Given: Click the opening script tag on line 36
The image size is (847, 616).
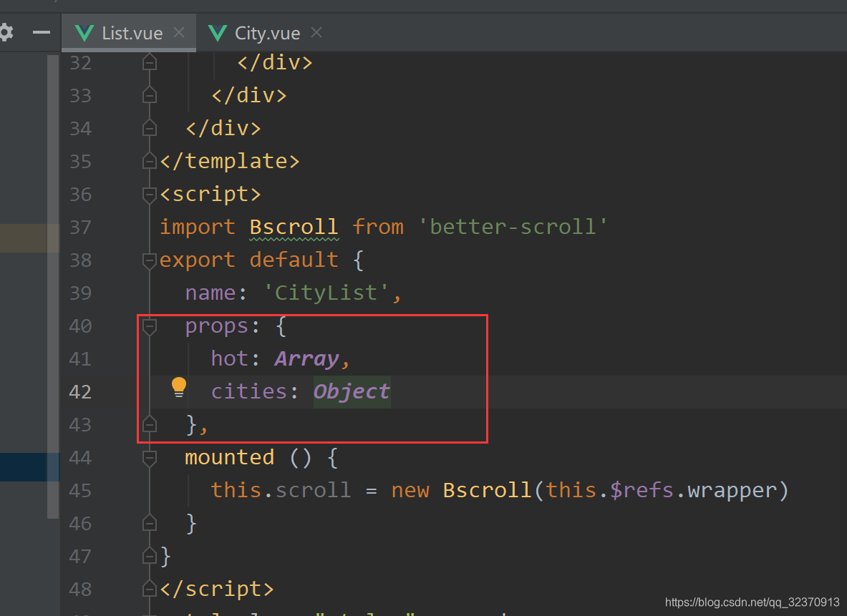Looking at the screenshot, I should [x=210, y=194].
